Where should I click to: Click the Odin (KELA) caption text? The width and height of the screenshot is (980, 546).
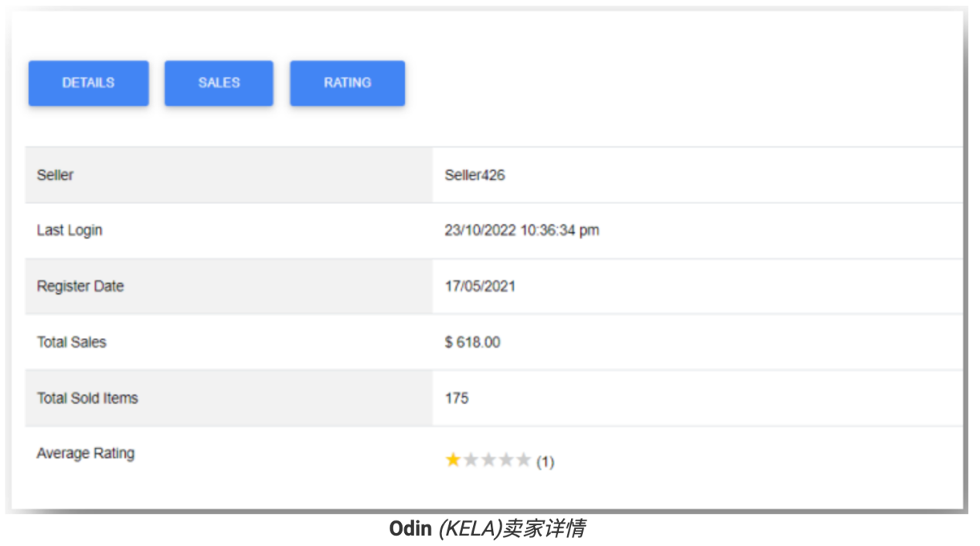click(488, 528)
